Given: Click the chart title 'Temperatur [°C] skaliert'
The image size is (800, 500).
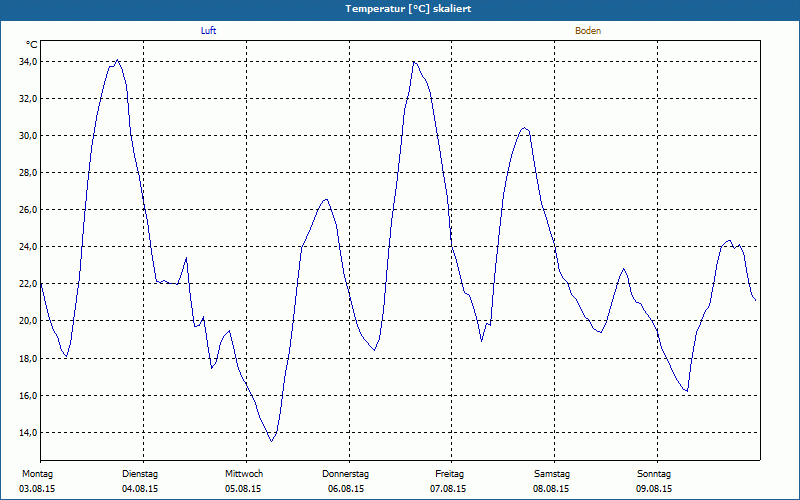Looking at the screenshot, I should coord(408,9).
